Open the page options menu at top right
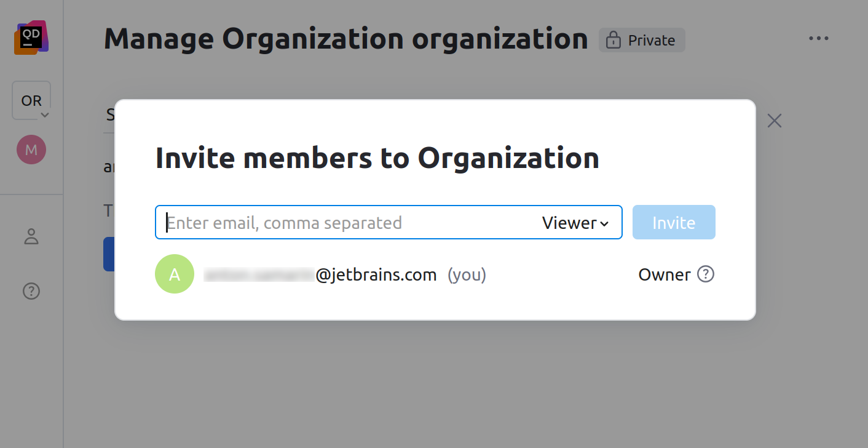Image resolution: width=868 pixels, height=448 pixels. pyautogui.click(x=819, y=38)
